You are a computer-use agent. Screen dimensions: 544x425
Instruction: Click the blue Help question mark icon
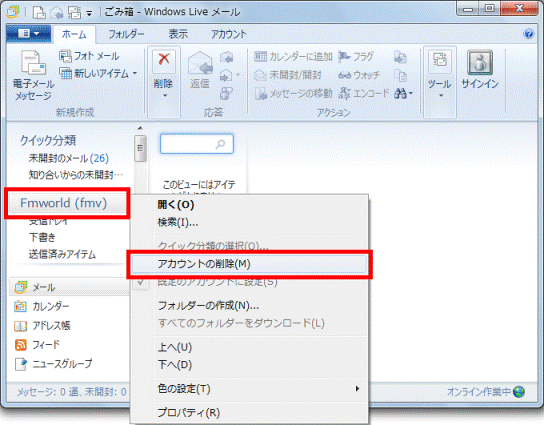click(528, 34)
